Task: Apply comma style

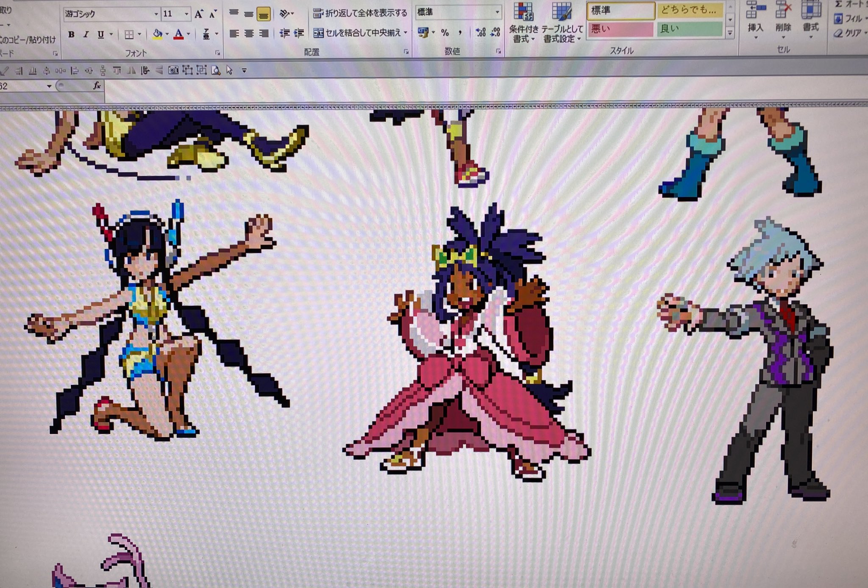Action: (460, 33)
